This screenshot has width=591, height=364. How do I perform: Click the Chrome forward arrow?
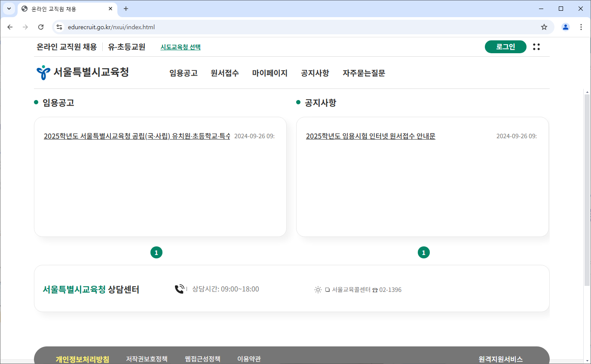click(25, 27)
